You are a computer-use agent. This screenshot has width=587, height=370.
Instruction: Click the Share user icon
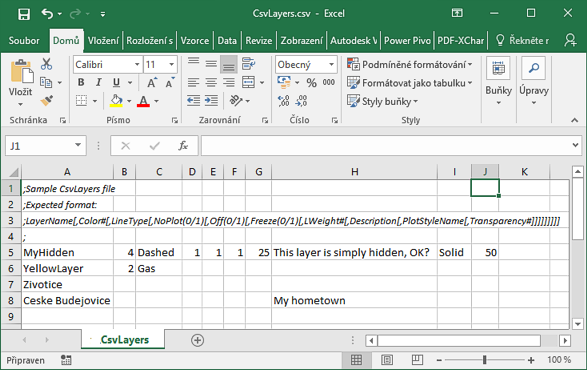coord(571,40)
